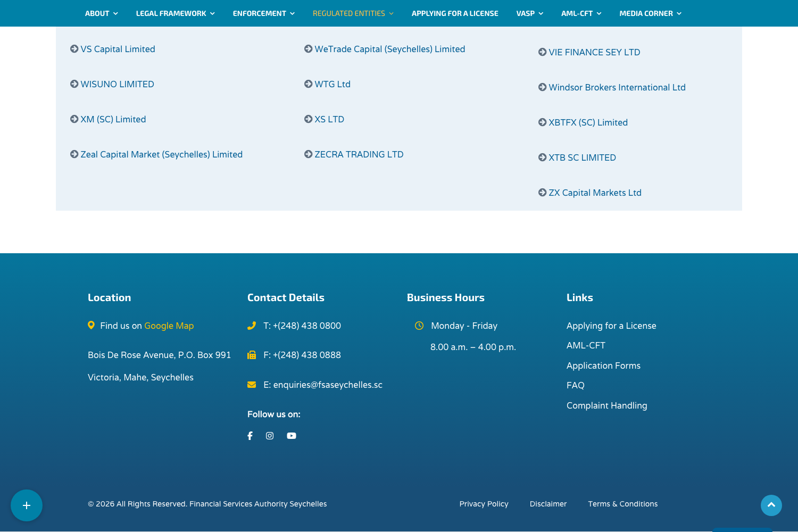Click the arrow icon beside VS Capital Limited

(x=74, y=49)
